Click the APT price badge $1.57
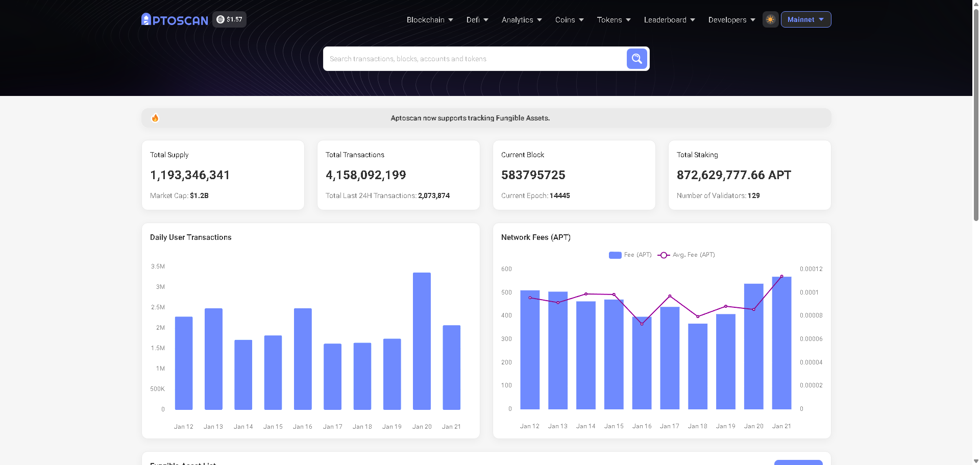The height and width of the screenshot is (465, 980). pyautogui.click(x=230, y=19)
